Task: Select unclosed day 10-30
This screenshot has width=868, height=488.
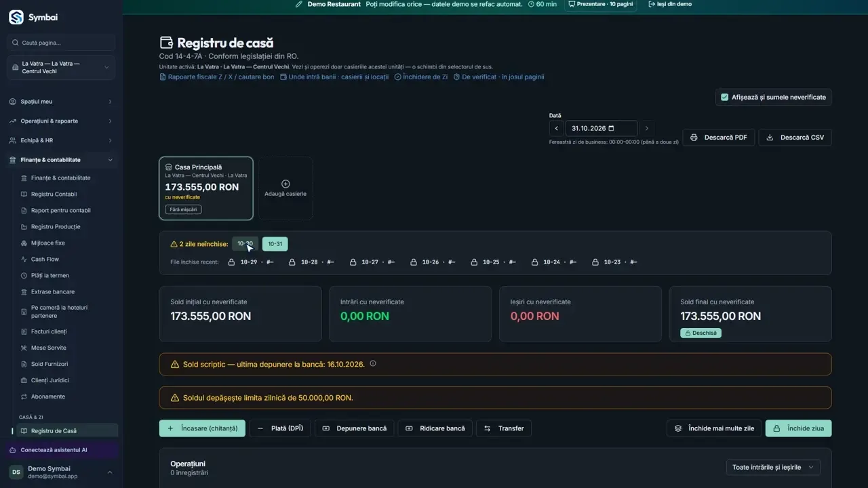Action: click(x=245, y=244)
